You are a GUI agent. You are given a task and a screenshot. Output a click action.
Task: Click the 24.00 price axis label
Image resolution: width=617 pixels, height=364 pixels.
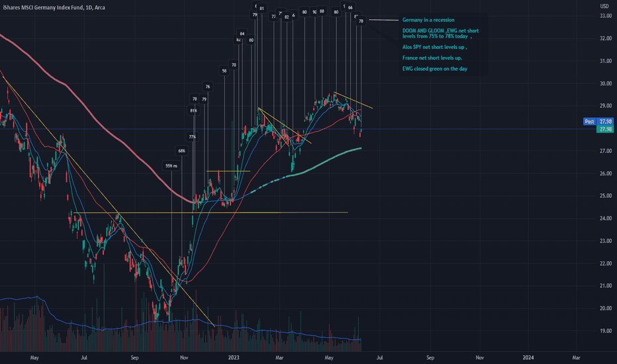coord(606,218)
